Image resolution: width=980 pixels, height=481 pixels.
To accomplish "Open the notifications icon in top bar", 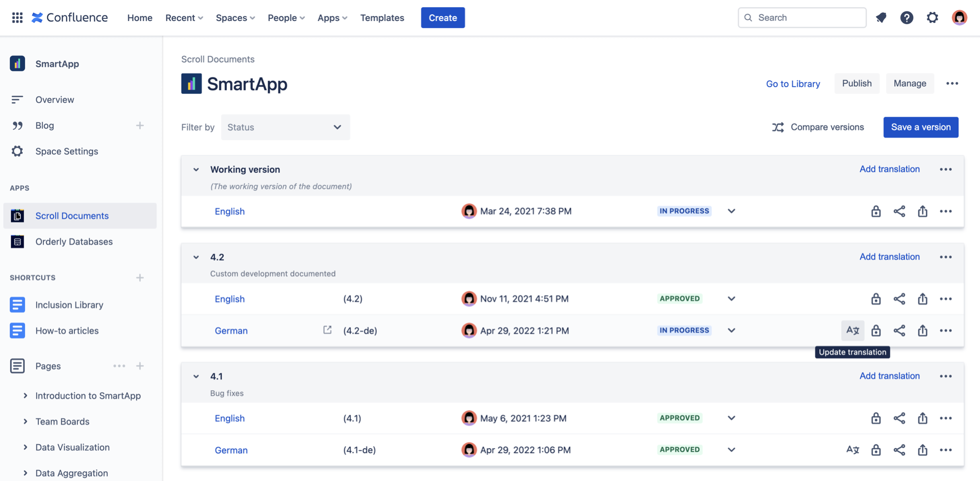I will pyautogui.click(x=881, y=18).
